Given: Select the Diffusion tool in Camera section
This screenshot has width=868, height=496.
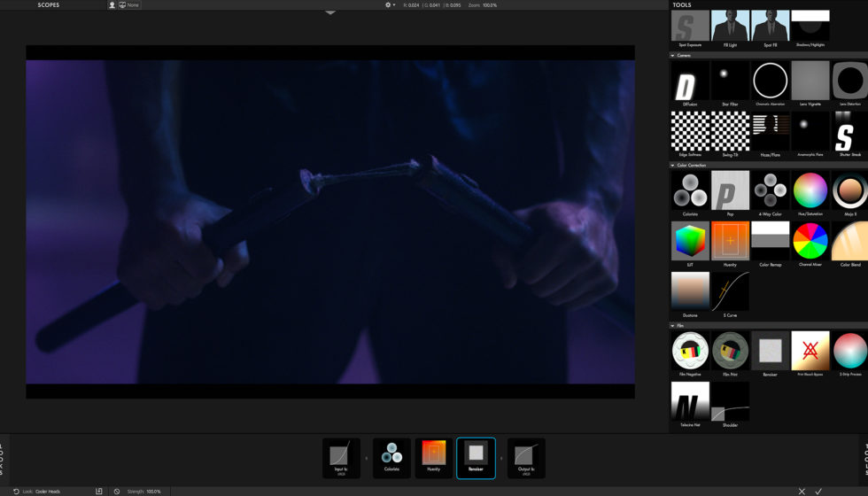Looking at the screenshot, I should [689, 80].
